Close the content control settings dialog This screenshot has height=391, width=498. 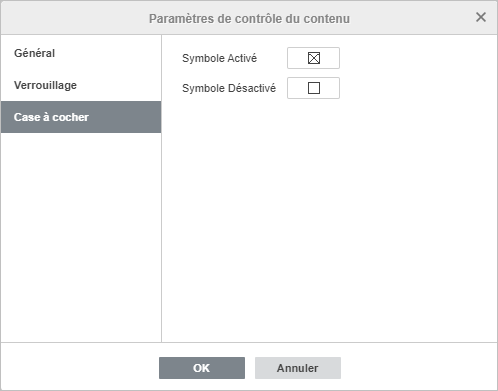(x=481, y=17)
